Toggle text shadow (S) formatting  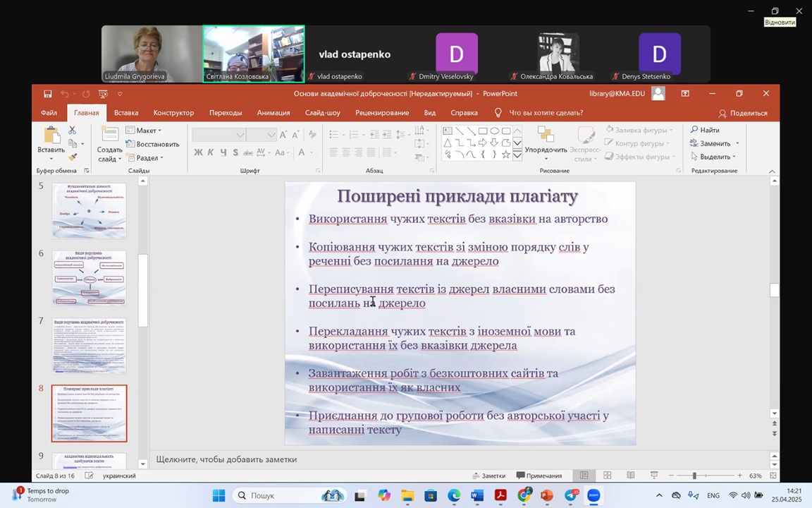click(x=235, y=152)
